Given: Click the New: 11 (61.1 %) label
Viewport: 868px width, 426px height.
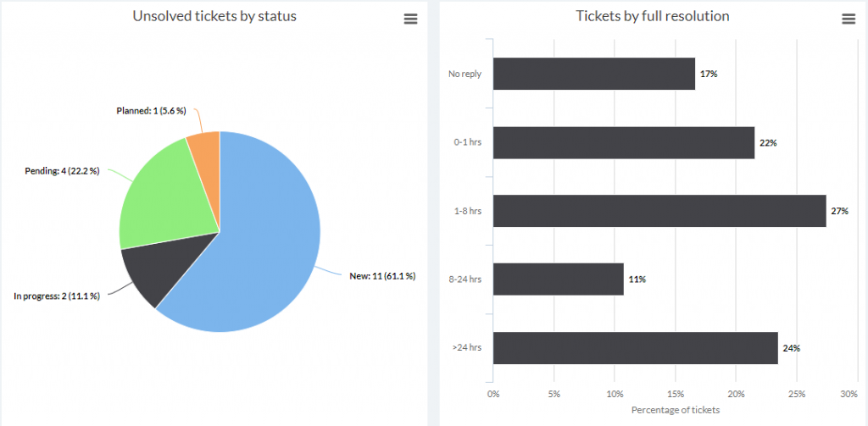Looking at the screenshot, I should pyautogui.click(x=382, y=276).
